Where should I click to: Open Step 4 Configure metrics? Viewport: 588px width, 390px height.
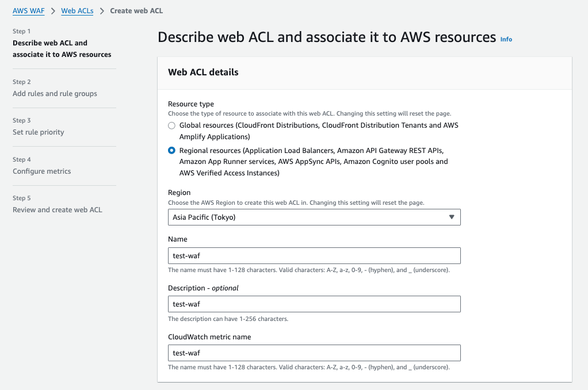click(42, 171)
